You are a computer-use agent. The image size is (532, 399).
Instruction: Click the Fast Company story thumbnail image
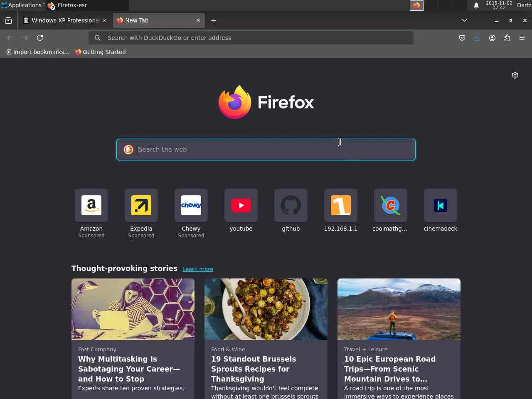(x=133, y=309)
